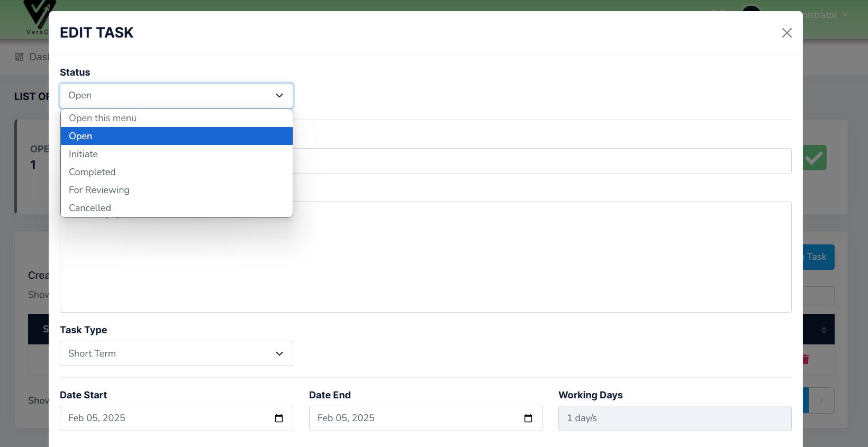Choose the 'Open this menu' placeholder option
868x447 pixels.
click(x=103, y=118)
